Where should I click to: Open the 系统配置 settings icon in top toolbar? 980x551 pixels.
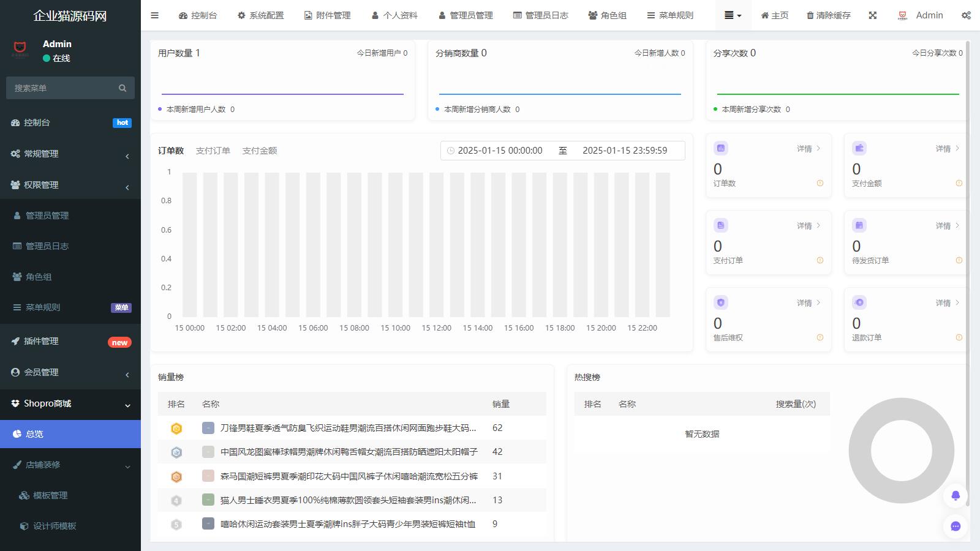pos(260,15)
